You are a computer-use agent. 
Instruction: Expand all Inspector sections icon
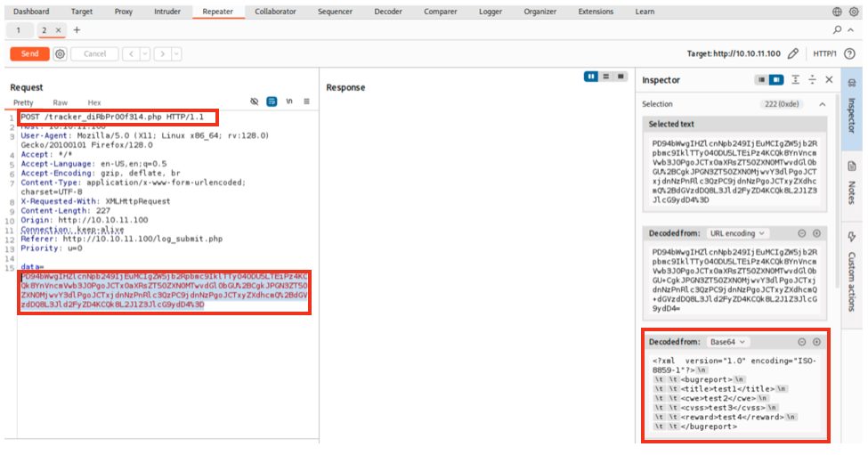click(795, 80)
